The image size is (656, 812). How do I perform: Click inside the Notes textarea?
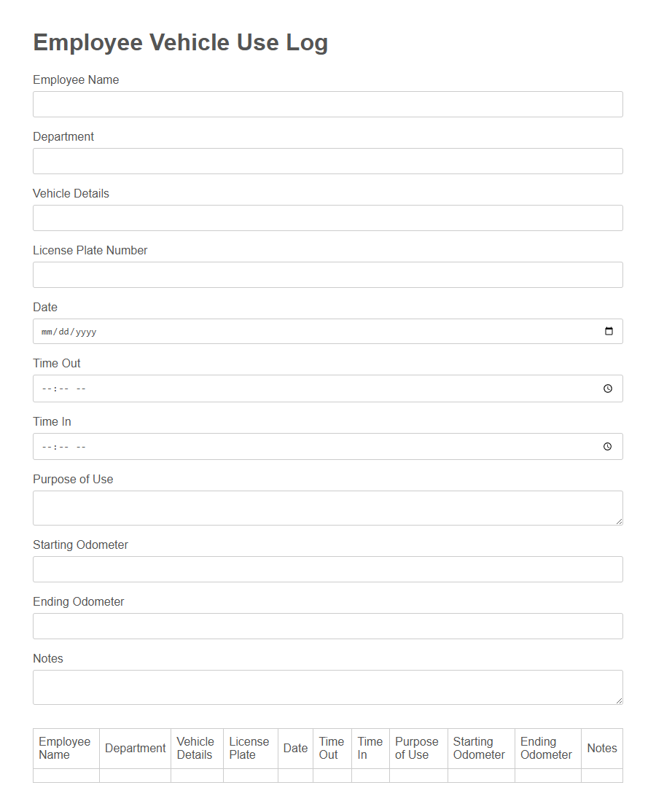pyautogui.click(x=328, y=685)
